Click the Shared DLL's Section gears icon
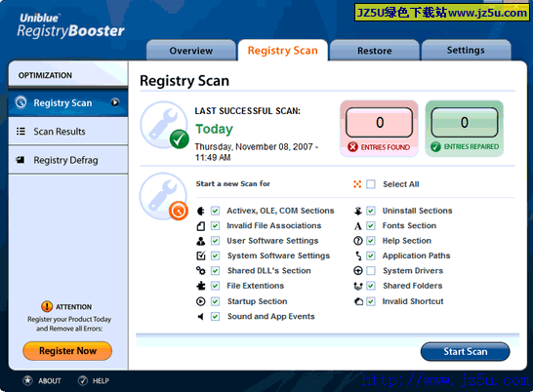 pyautogui.click(x=201, y=270)
